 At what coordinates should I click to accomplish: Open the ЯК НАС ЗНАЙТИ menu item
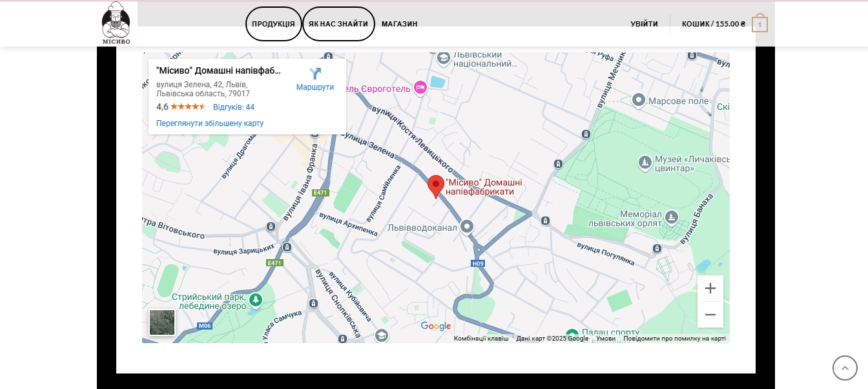coord(338,24)
